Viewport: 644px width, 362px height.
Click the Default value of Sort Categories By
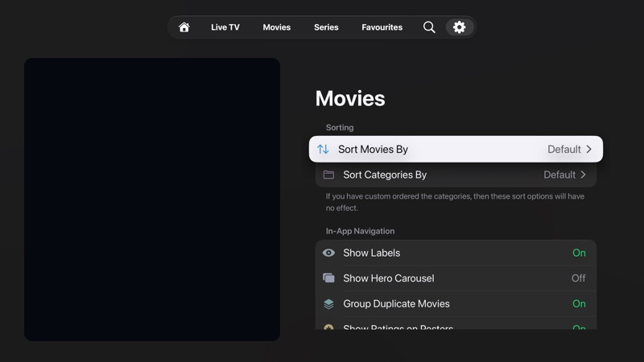559,175
